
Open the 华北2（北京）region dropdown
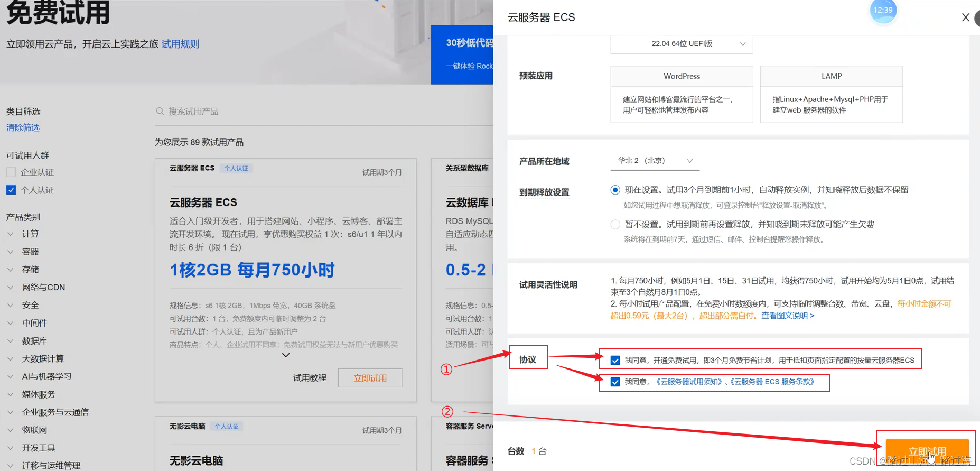click(x=655, y=161)
